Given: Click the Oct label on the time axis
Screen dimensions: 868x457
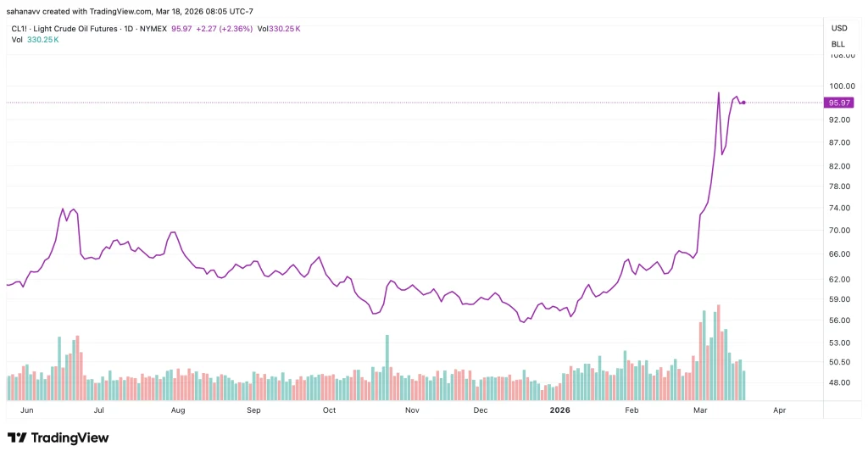Looking at the screenshot, I should (x=329, y=410).
